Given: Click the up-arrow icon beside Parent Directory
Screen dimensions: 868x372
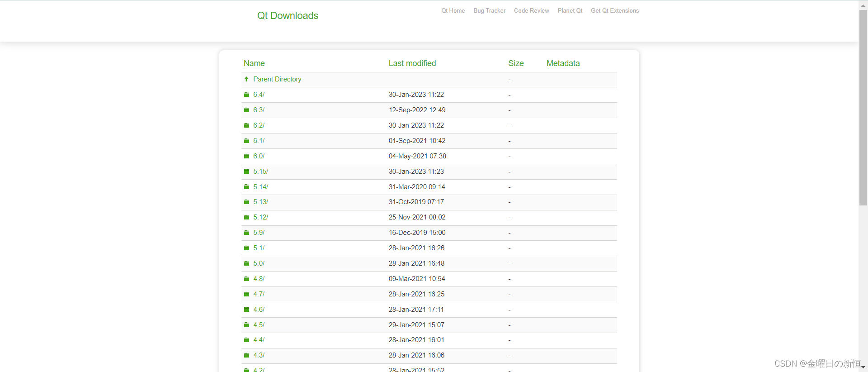Looking at the screenshot, I should tap(246, 79).
